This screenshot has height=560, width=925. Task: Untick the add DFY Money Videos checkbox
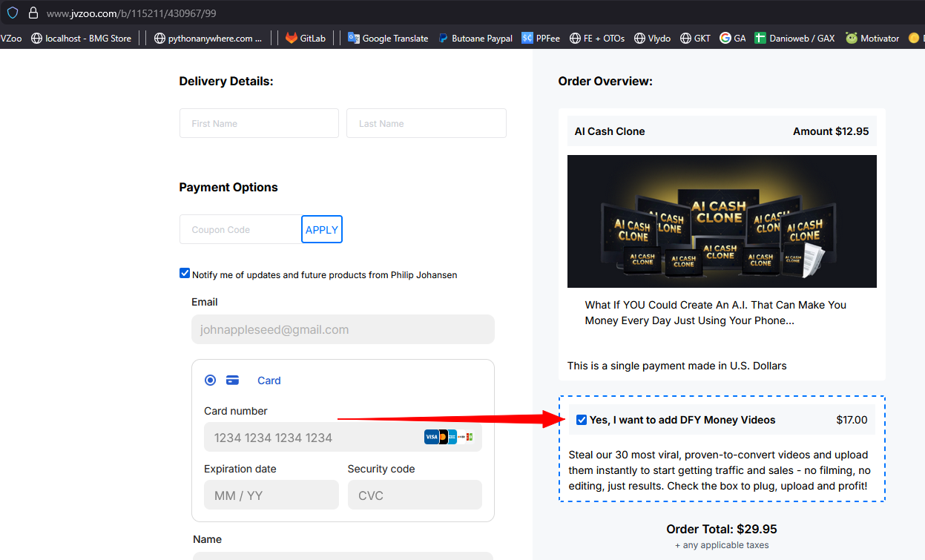tap(582, 421)
